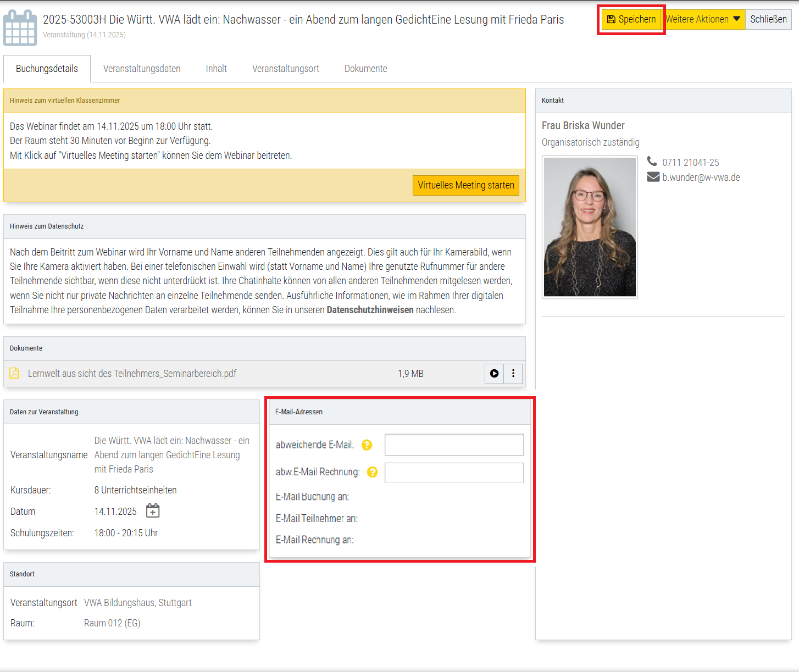
Task: Open the Inhalt tab
Action: pyautogui.click(x=216, y=69)
